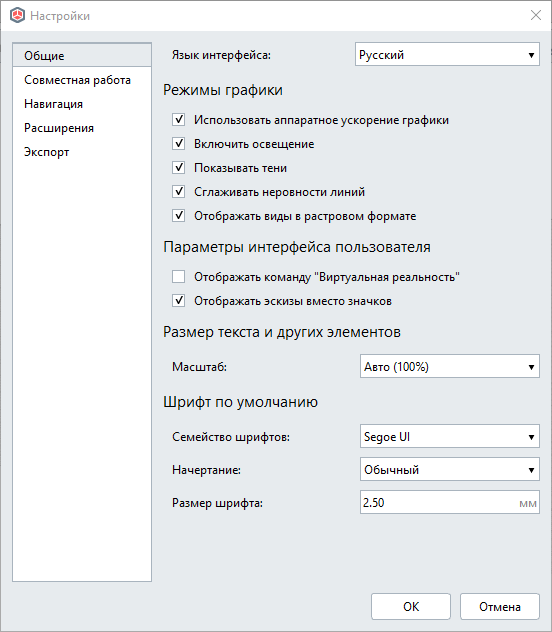Close the Настройки dialog window
552x632 pixels.
(535, 15)
